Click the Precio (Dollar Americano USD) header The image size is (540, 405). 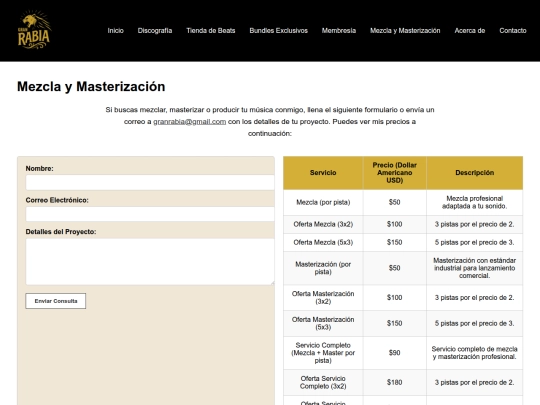[395, 173]
